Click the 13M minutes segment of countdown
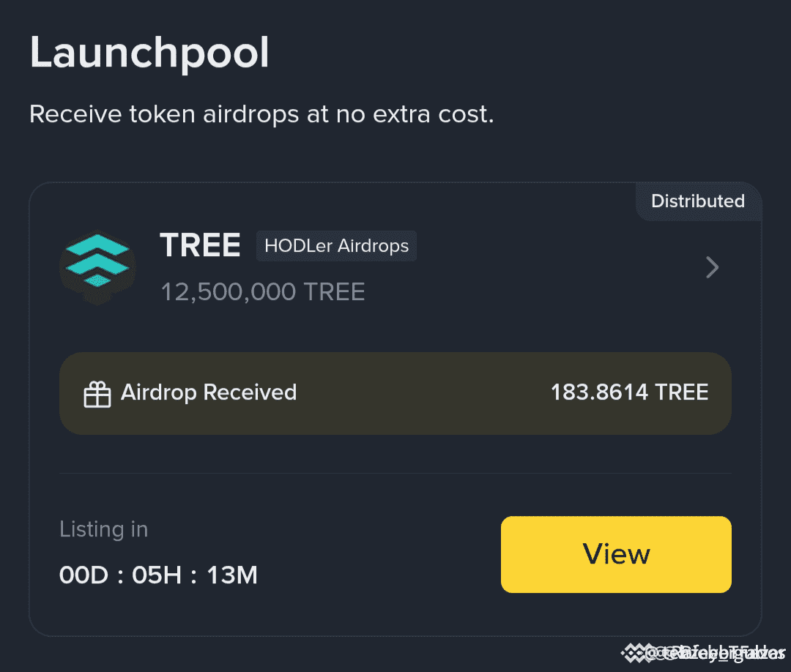Image resolution: width=791 pixels, height=672 pixels. coord(232,575)
